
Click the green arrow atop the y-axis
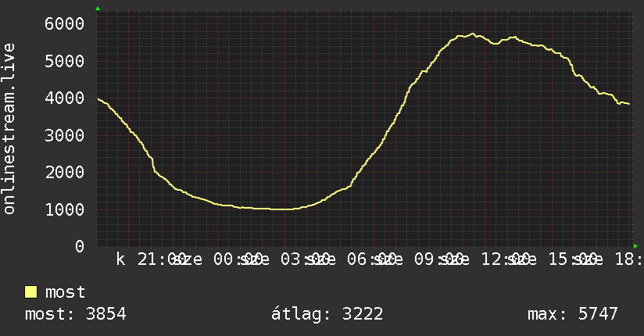tap(98, 9)
